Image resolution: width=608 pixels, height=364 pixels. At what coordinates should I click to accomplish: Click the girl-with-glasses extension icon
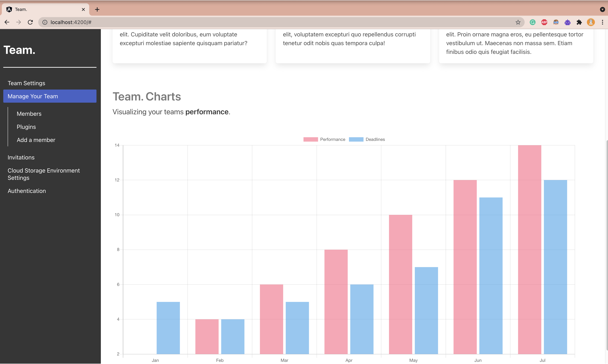[x=556, y=22]
